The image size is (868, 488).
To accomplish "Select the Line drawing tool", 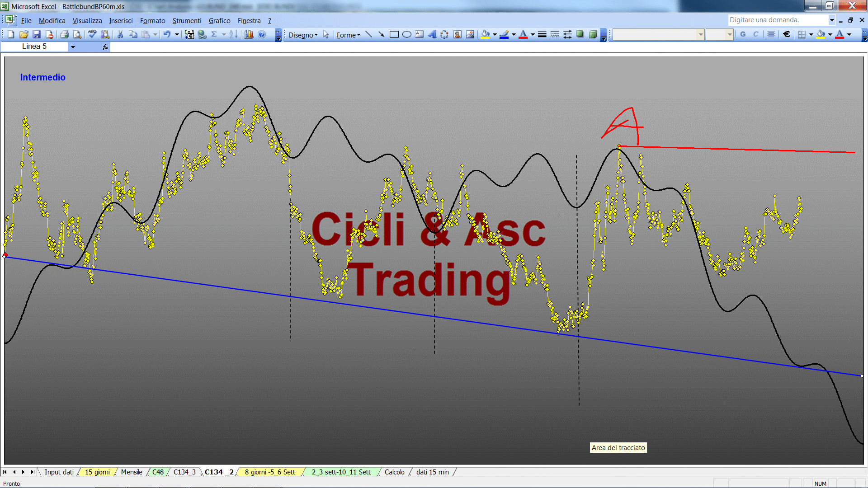I will (368, 34).
